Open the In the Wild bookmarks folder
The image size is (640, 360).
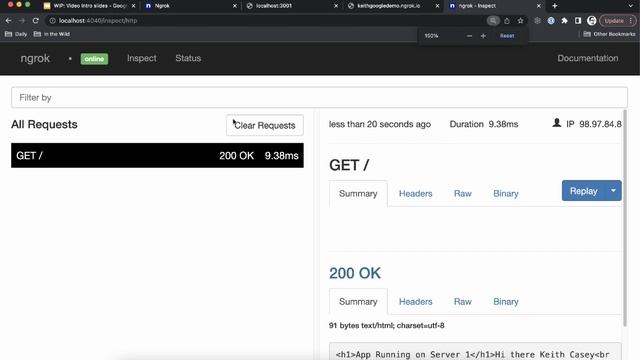(x=52, y=34)
